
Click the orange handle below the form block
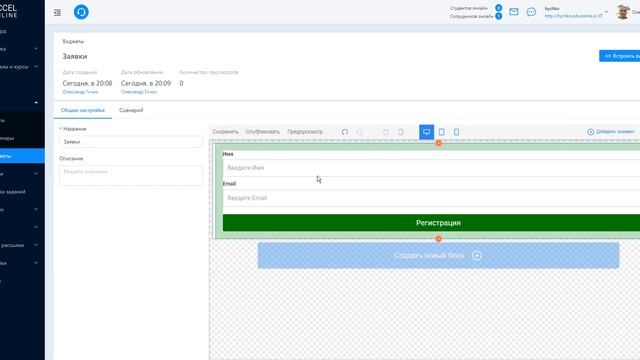438,238
